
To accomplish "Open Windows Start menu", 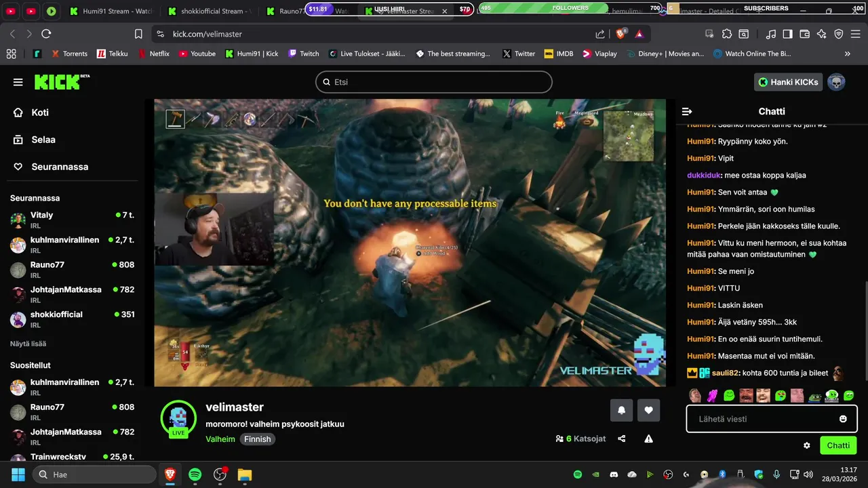I will point(18,474).
